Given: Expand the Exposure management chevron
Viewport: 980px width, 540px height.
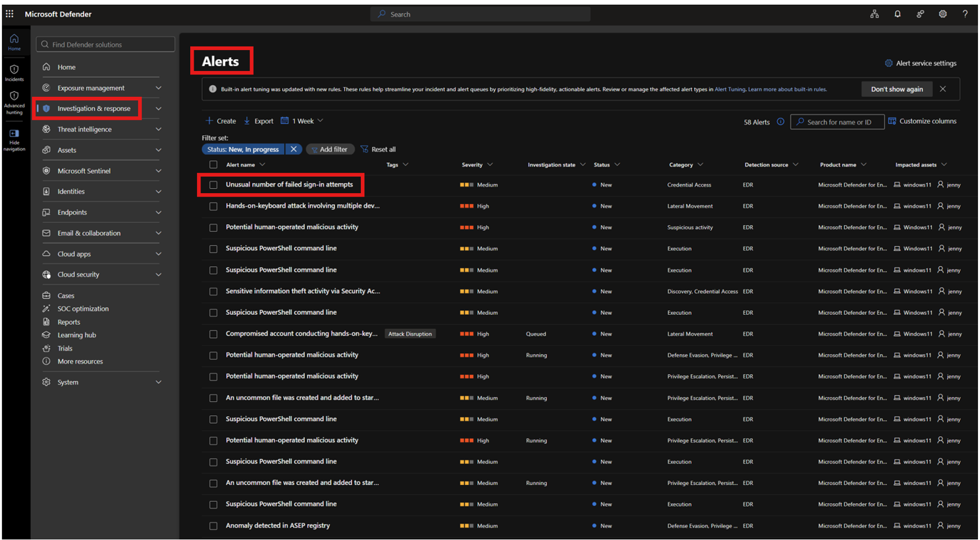Looking at the screenshot, I should [158, 88].
